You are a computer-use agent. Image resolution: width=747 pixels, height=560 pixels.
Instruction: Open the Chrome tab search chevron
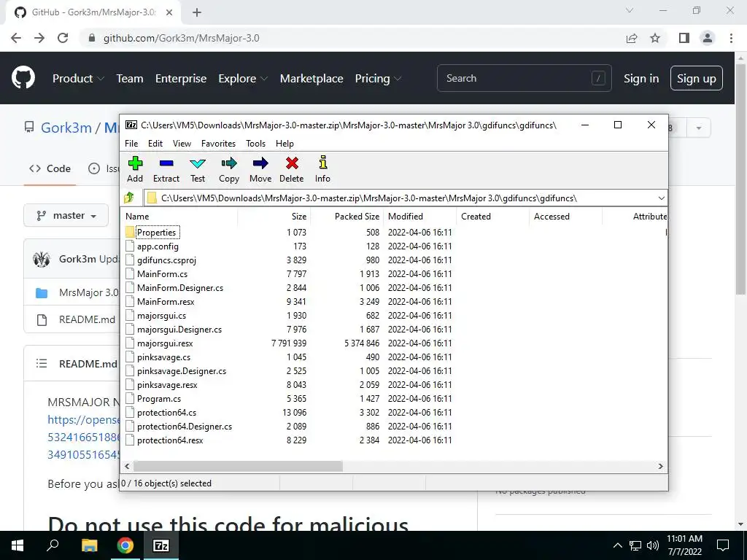click(x=630, y=10)
